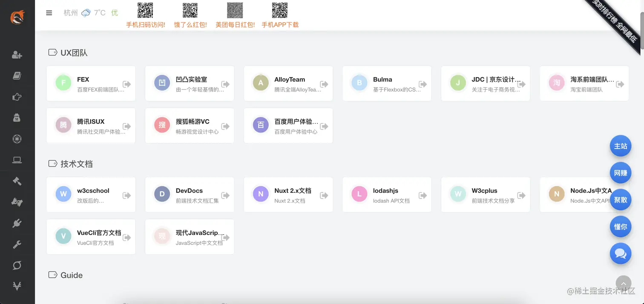Select the gavel icon in sidebar
Image resolution: width=644 pixels, height=304 pixels.
[17, 181]
